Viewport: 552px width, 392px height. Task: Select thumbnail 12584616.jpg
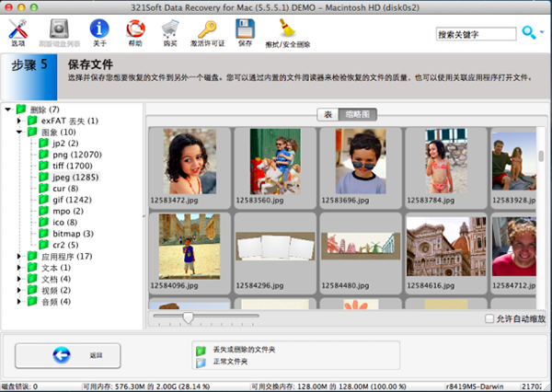(x=446, y=253)
